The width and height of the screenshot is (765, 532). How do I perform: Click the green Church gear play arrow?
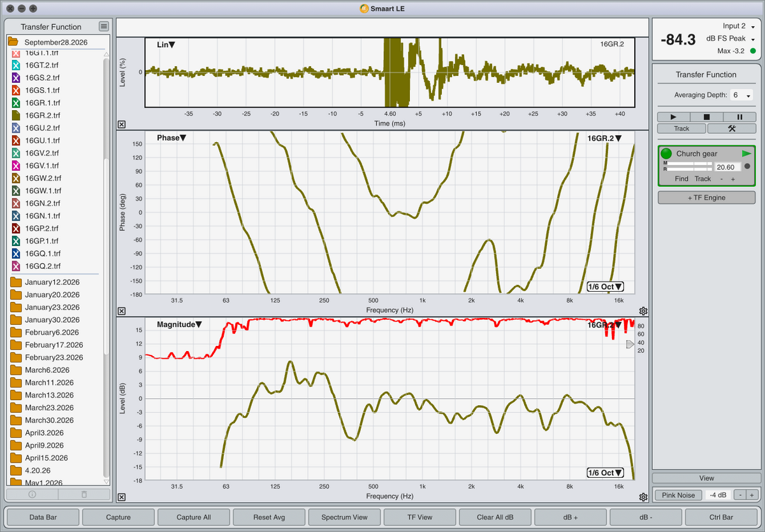[x=747, y=154]
